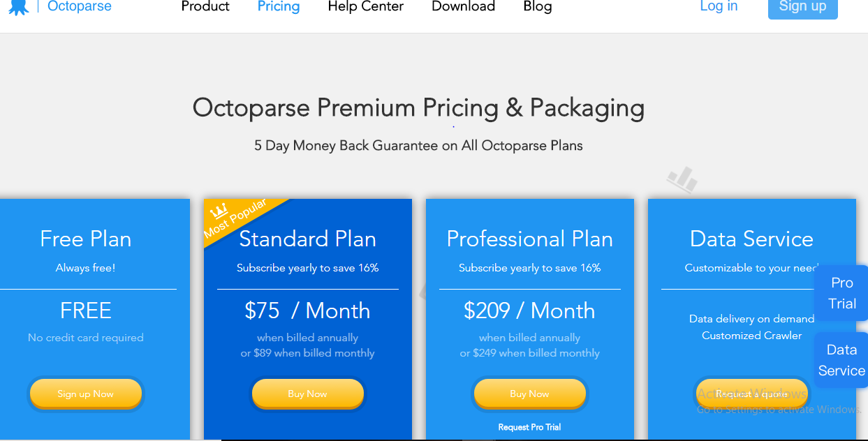868x441 pixels.
Task: Click the blue Sign up button
Action: [803, 8]
